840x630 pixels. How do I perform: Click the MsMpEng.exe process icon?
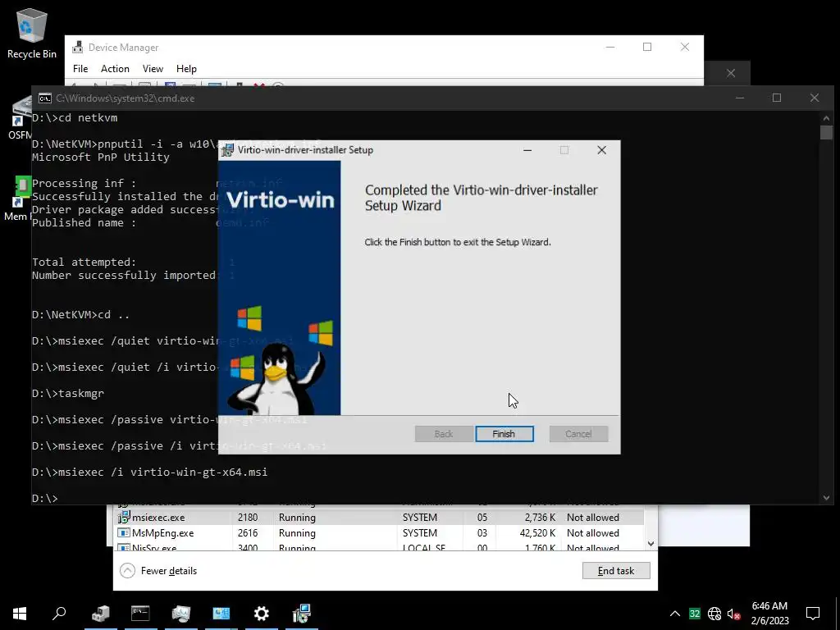124,533
